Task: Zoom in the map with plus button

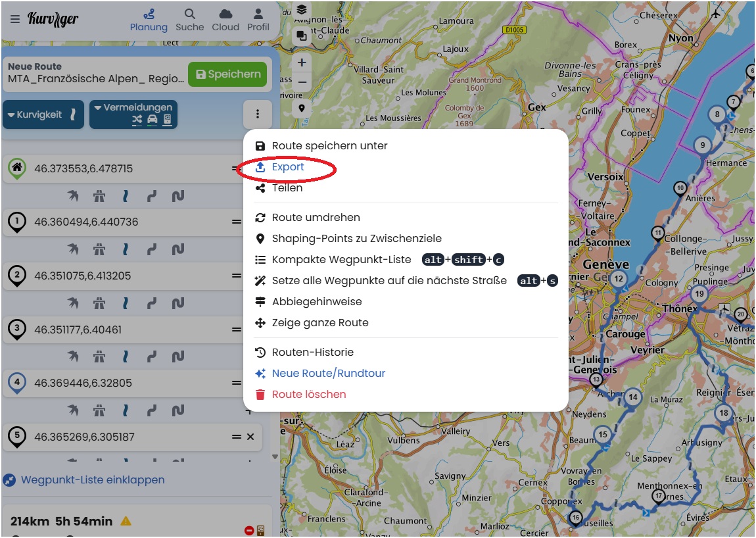Action: (x=302, y=63)
